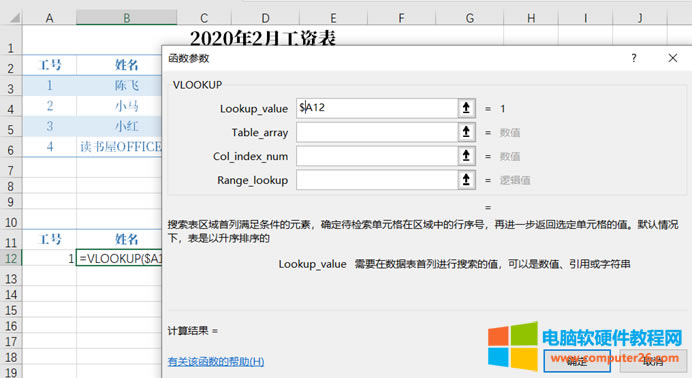Focus the Lookup_value input field
The image size is (692, 378).
pyautogui.click(x=377, y=108)
